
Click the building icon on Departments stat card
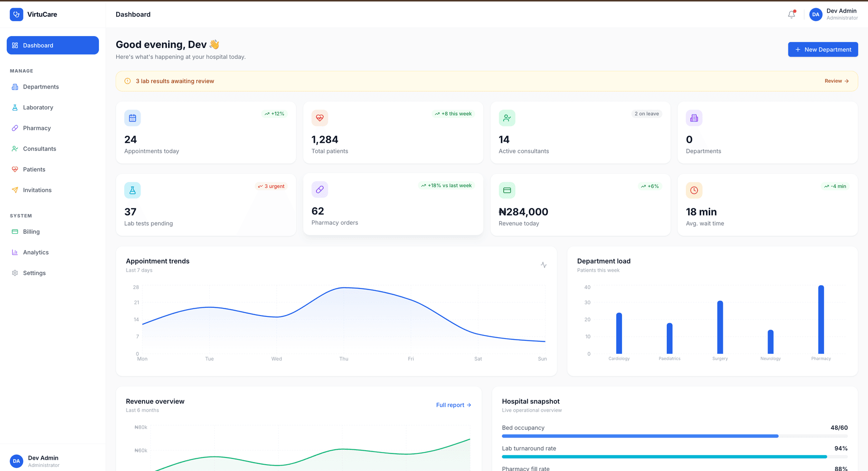pyautogui.click(x=694, y=118)
